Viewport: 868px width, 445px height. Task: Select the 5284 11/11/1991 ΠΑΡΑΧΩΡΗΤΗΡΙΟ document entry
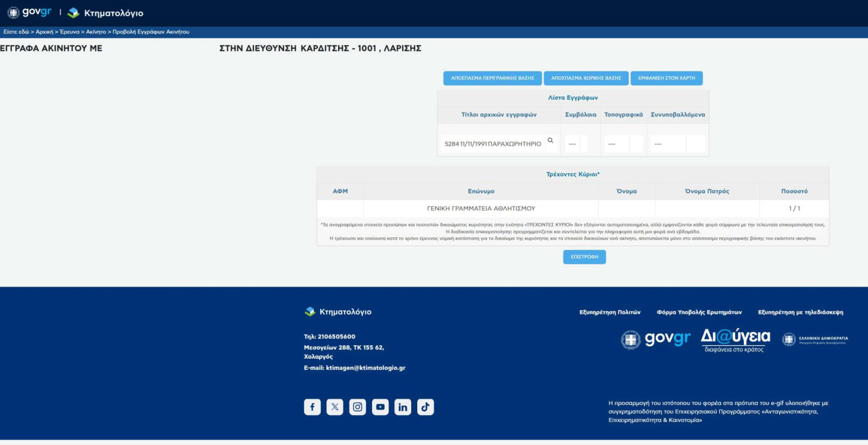point(493,144)
